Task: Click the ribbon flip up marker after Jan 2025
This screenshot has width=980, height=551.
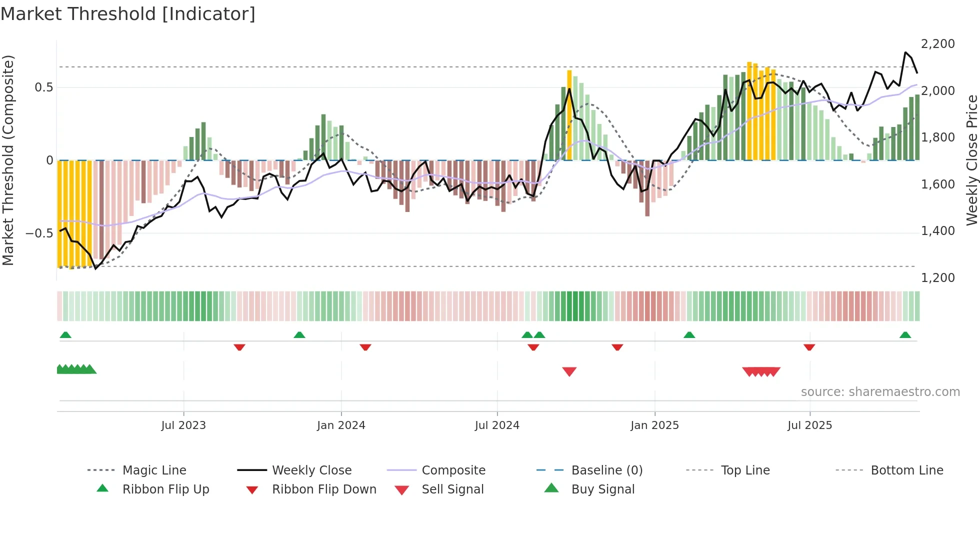Action: [x=689, y=335]
